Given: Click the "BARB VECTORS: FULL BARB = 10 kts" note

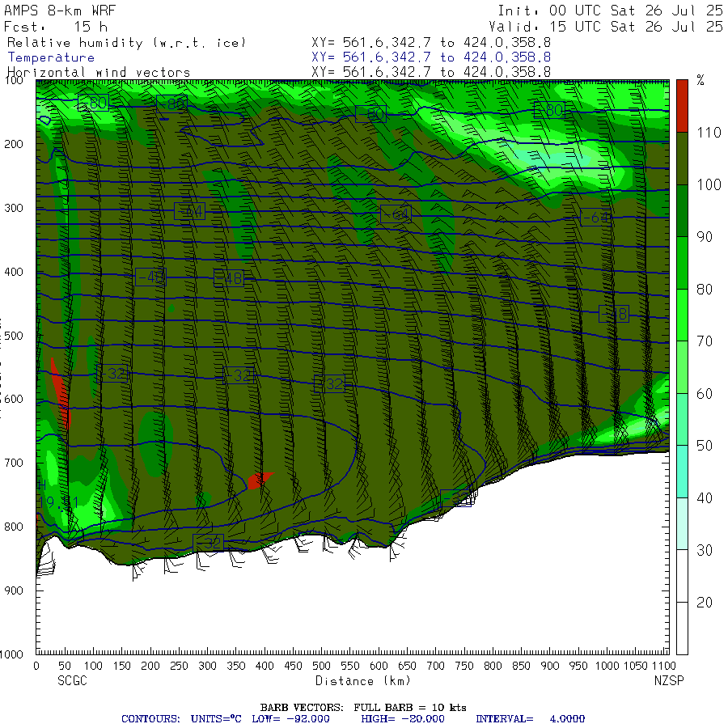Looking at the screenshot, I should tap(363, 708).
